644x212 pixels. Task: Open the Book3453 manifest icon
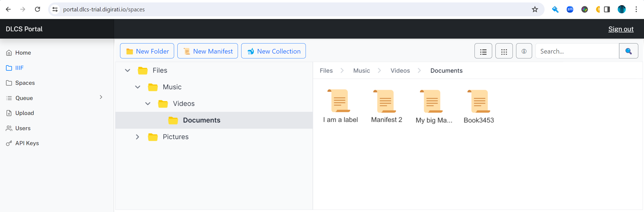pos(479,101)
